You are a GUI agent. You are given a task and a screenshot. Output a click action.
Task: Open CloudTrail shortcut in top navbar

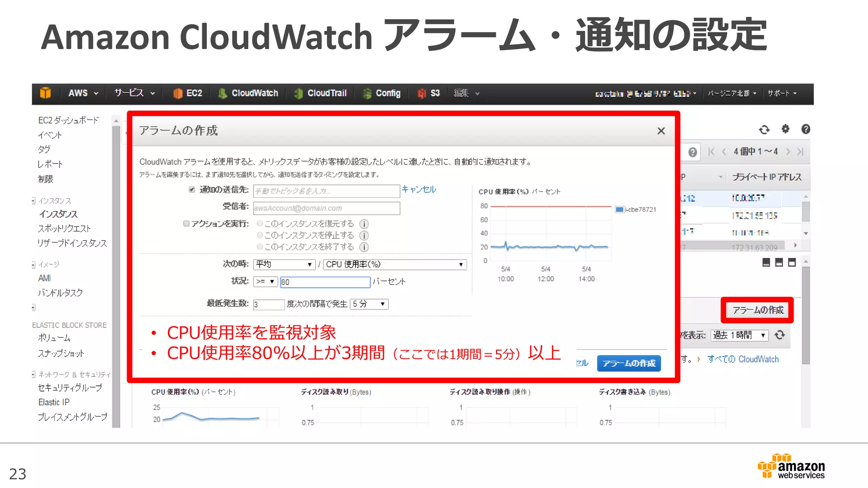coord(320,93)
